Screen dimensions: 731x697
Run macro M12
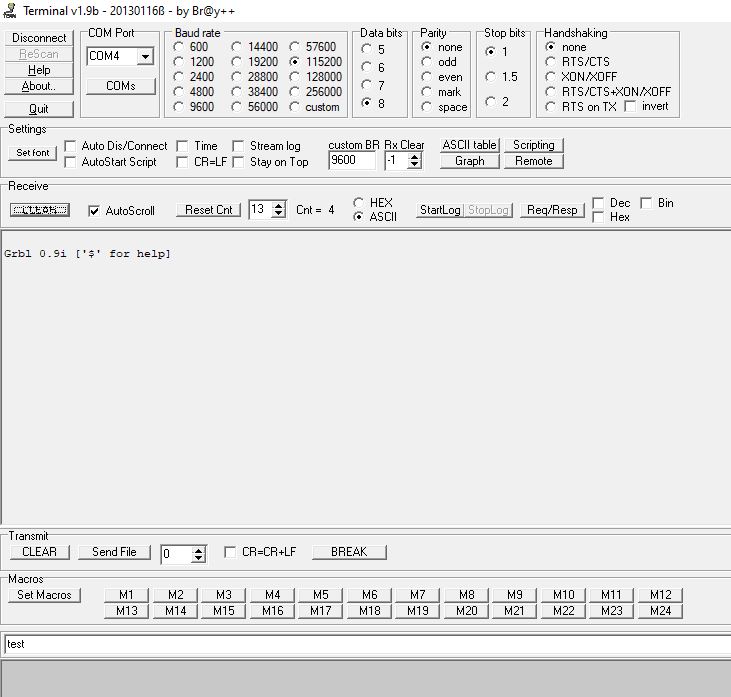660,595
